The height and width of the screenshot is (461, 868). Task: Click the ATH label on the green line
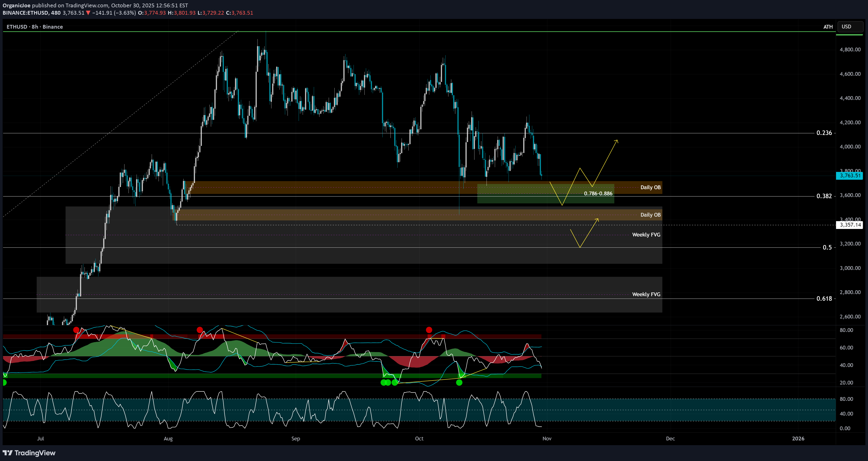click(x=828, y=27)
